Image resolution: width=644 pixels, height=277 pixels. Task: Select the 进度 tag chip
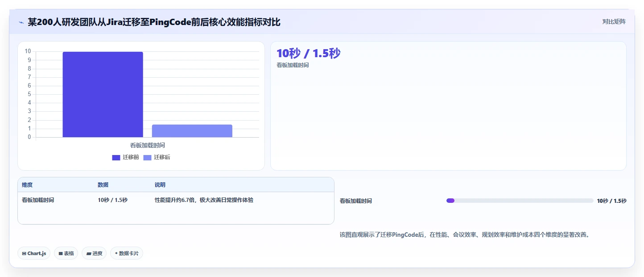[x=94, y=253]
